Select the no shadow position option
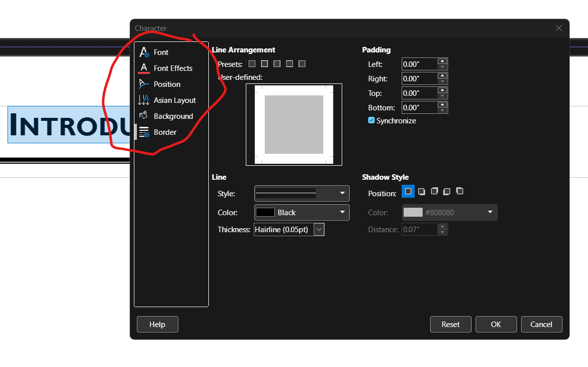The image size is (588, 367). pos(408,192)
